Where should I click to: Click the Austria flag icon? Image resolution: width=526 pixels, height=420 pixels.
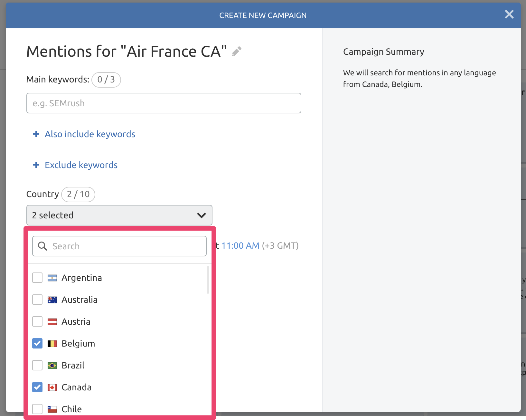point(52,321)
